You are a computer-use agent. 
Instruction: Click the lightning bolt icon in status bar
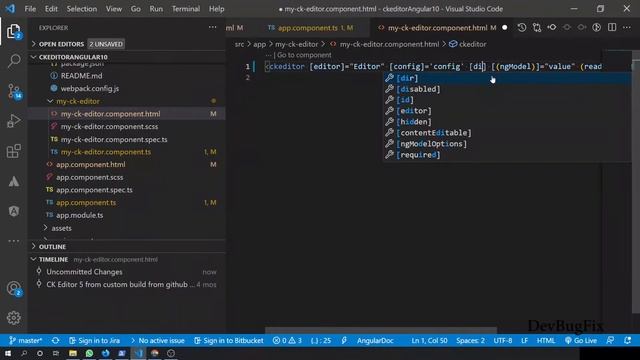[x=344, y=340]
